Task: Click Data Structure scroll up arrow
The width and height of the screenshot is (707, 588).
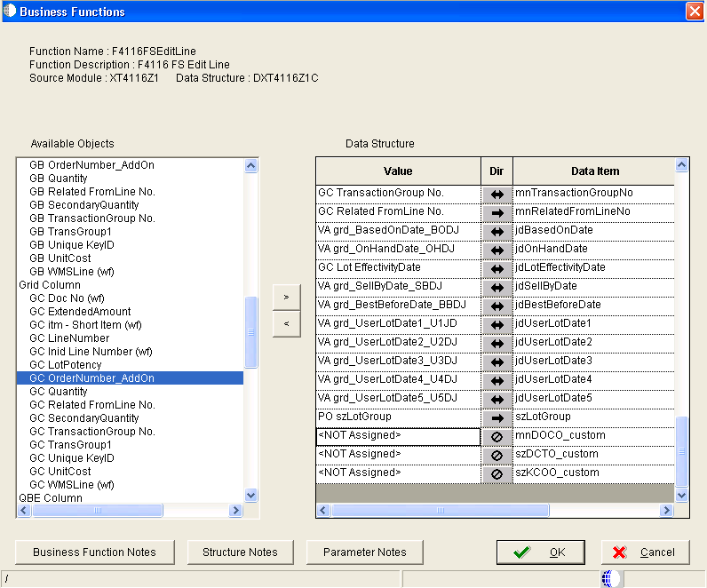Action: point(682,165)
